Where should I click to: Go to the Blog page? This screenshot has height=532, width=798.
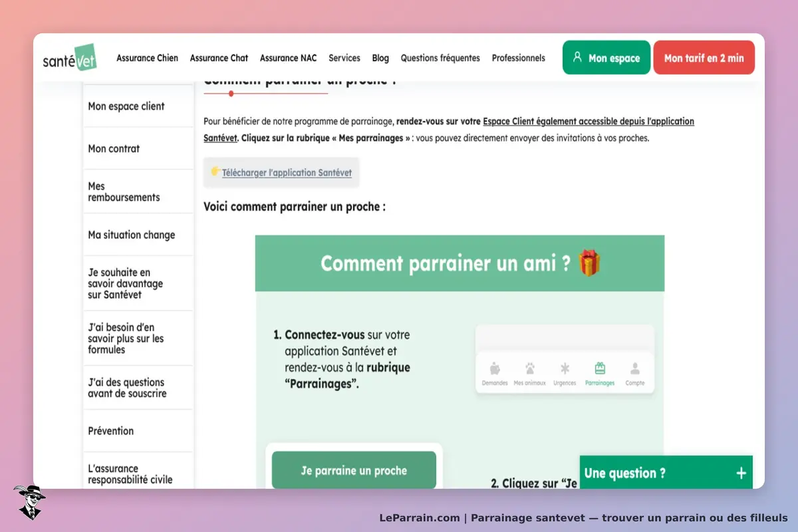(x=380, y=58)
